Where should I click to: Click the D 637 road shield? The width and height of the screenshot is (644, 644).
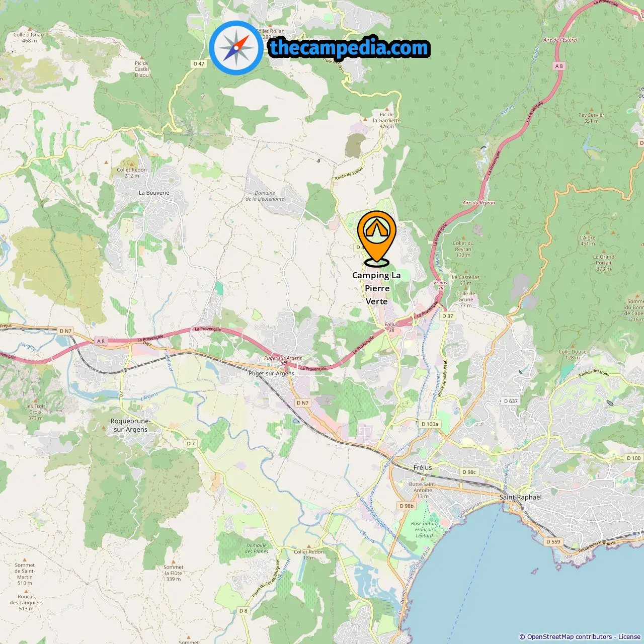coord(511,401)
